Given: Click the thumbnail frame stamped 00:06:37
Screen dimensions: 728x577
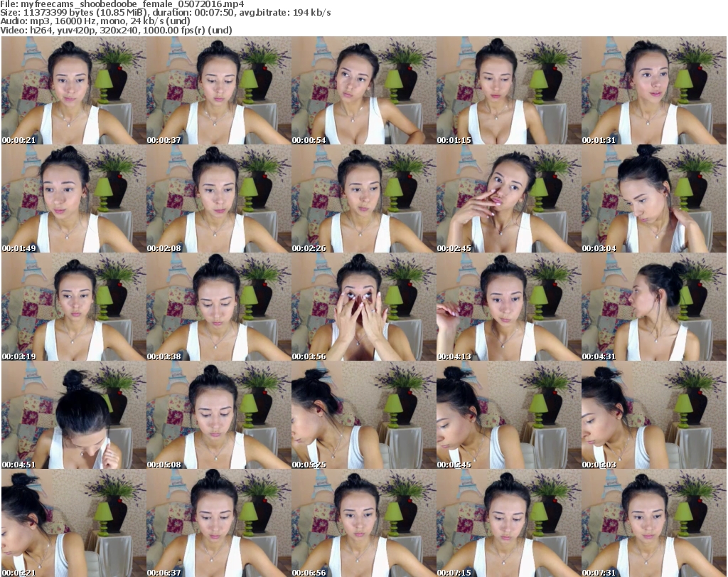Looking at the screenshot, I should 219,523.
